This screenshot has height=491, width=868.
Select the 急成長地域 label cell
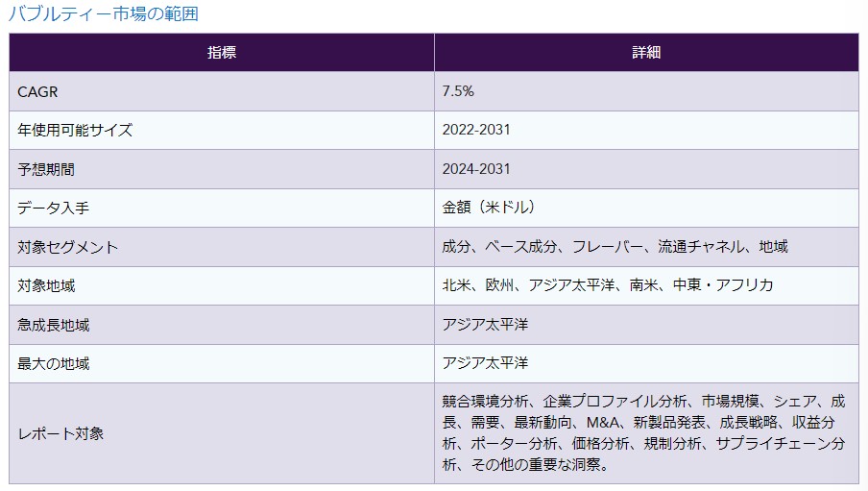54,325
